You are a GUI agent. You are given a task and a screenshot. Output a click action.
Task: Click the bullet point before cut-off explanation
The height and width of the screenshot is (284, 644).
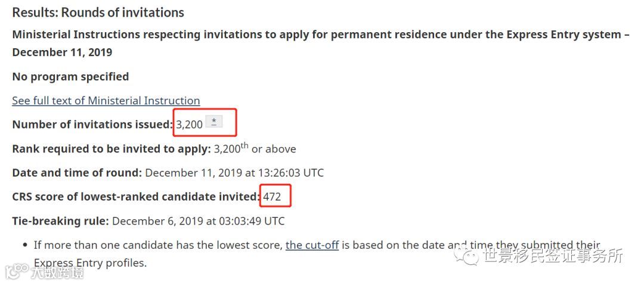tap(26, 245)
